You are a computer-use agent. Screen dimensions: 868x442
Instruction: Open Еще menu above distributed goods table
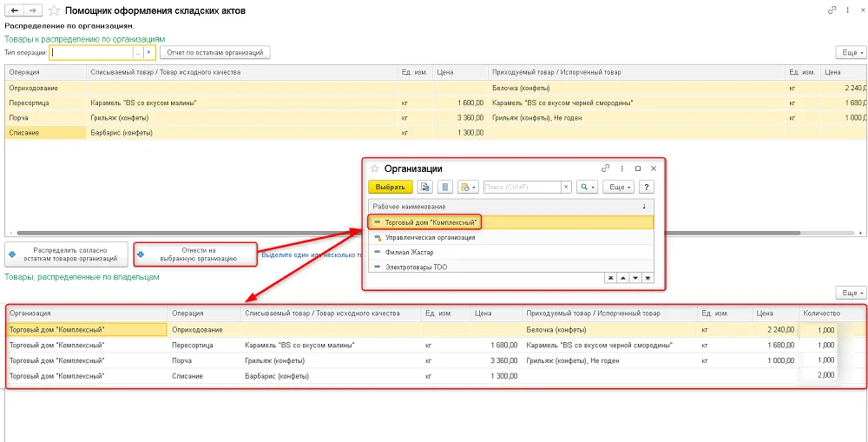tap(851, 293)
